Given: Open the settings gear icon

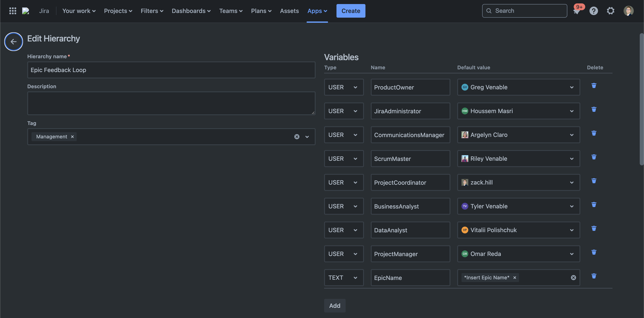Looking at the screenshot, I should coord(611,11).
